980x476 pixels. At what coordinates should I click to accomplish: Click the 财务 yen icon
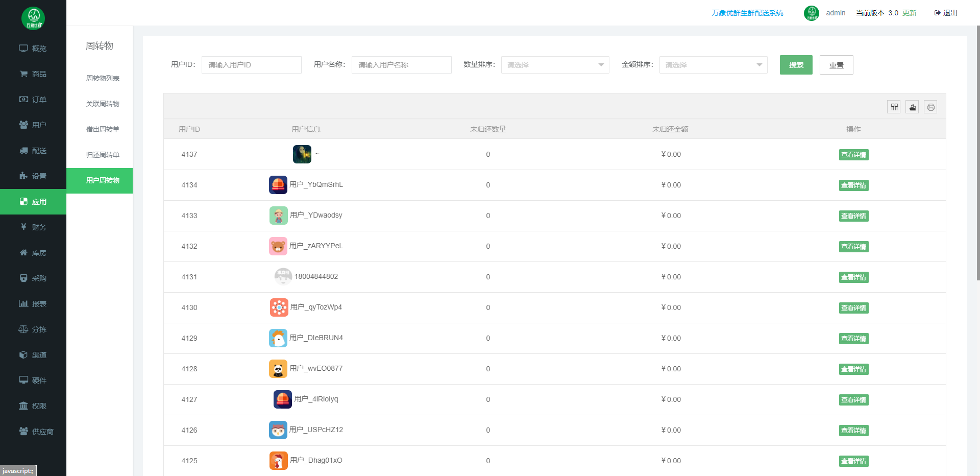coord(23,227)
